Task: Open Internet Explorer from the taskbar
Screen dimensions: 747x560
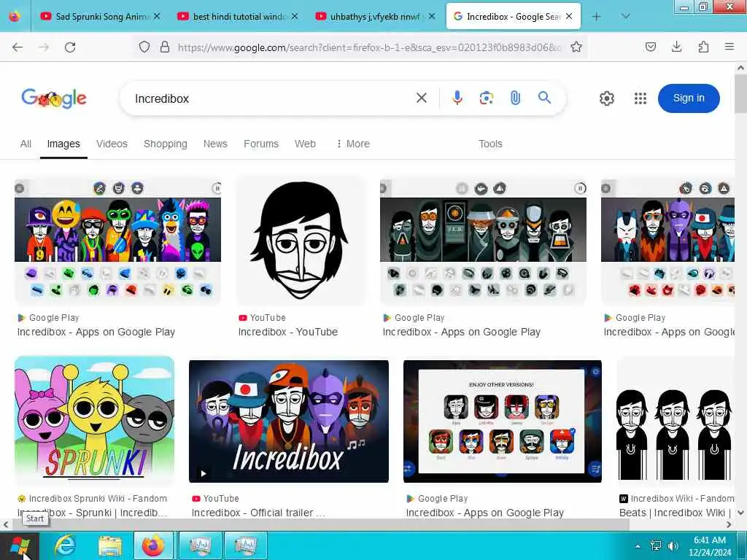Action: [x=65, y=545]
